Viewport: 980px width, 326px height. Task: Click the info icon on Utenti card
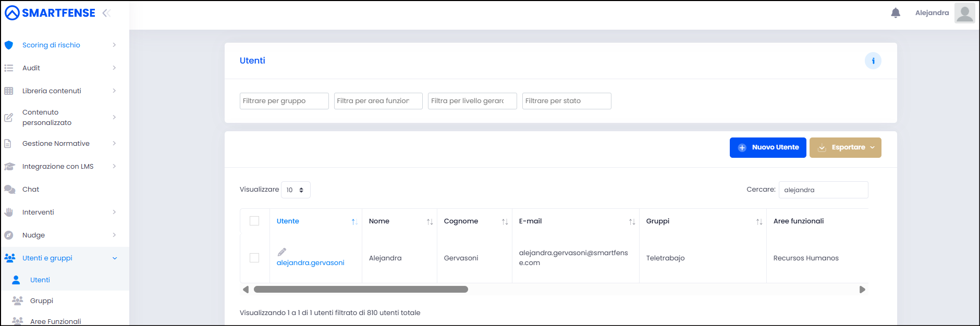873,61
